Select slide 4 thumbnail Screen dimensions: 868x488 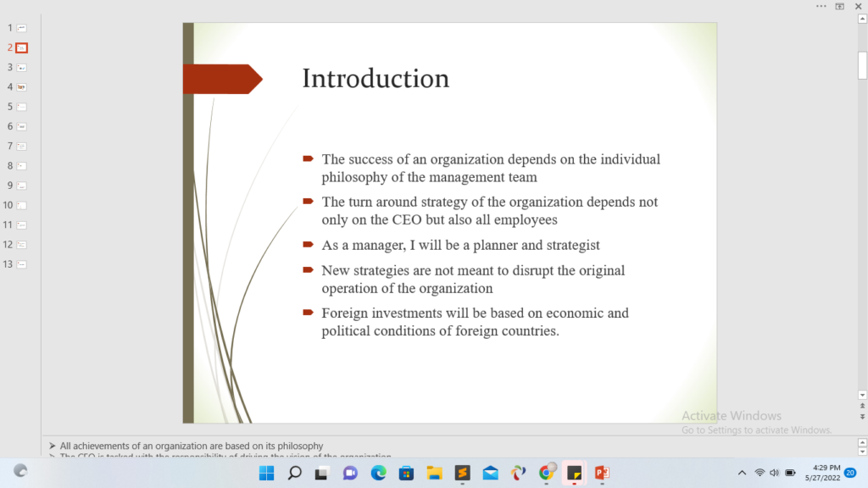[22, 87]
